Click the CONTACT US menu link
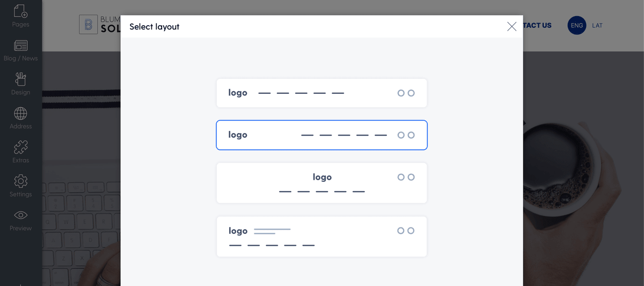 (537, 25)
